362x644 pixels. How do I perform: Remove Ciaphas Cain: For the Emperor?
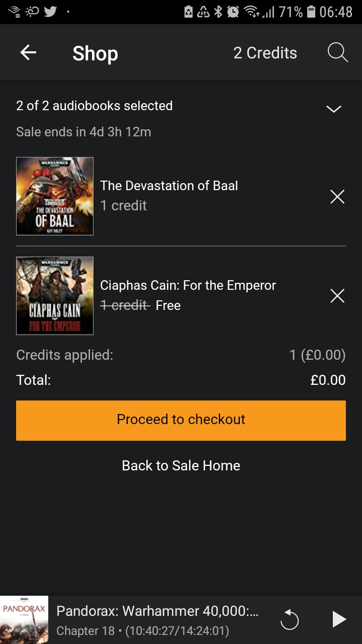pos(337,296)
